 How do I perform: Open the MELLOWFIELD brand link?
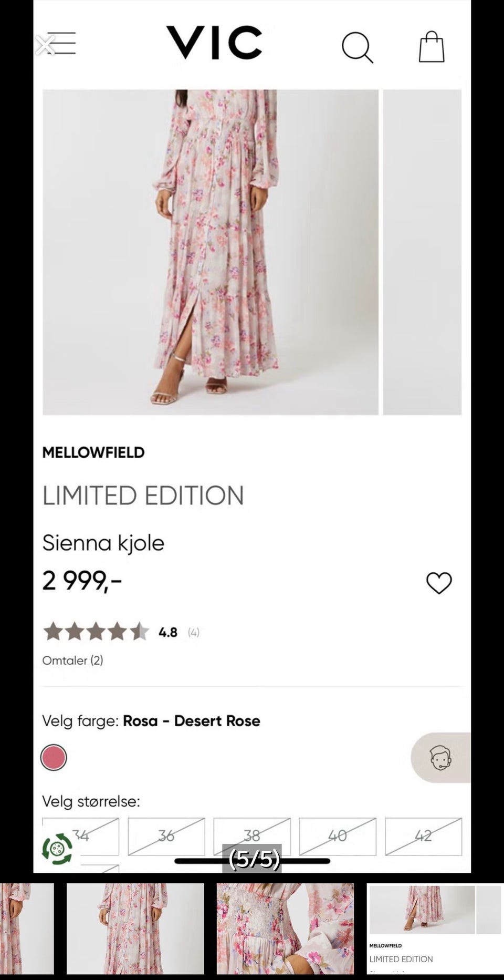click(93, 452)
